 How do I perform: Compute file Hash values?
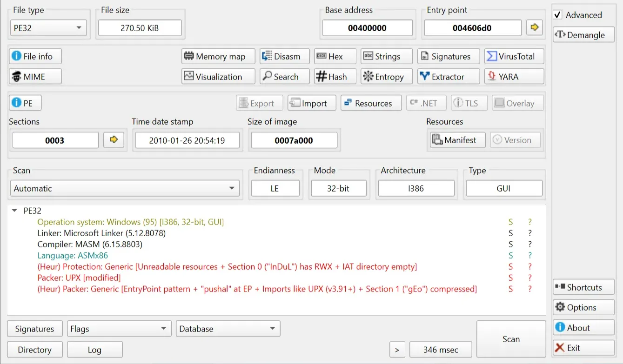click(335, 77)
